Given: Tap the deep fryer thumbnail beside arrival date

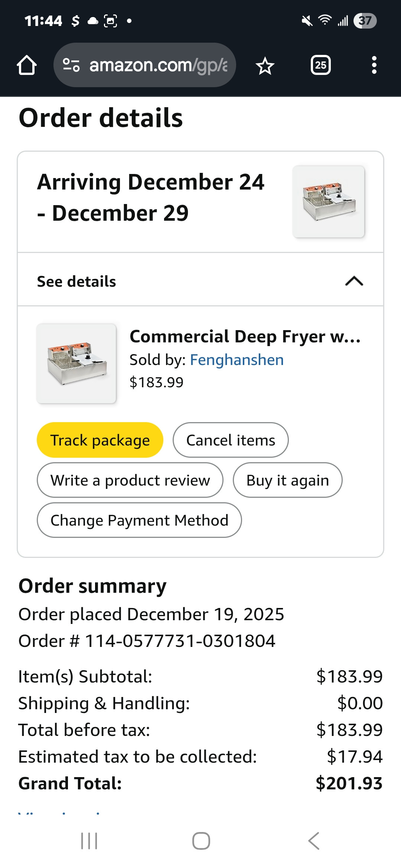Looking at the screenshot, I should [328, 201].
